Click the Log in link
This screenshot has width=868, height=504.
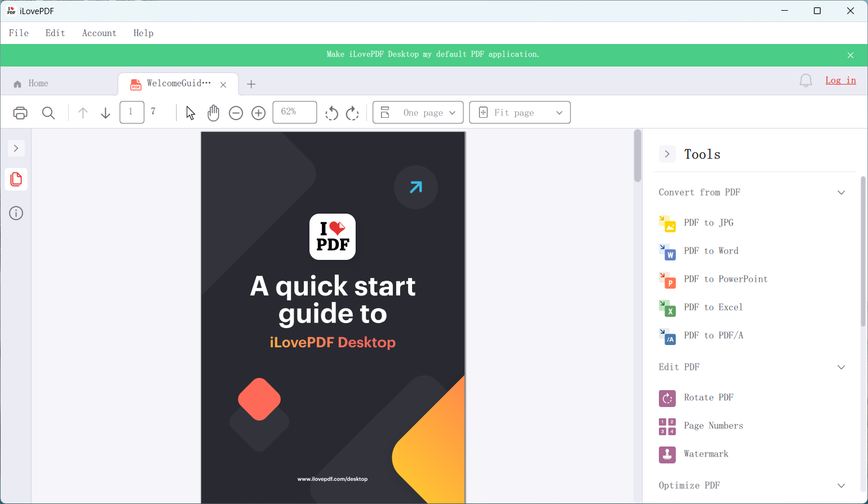[x=840, y=80]
